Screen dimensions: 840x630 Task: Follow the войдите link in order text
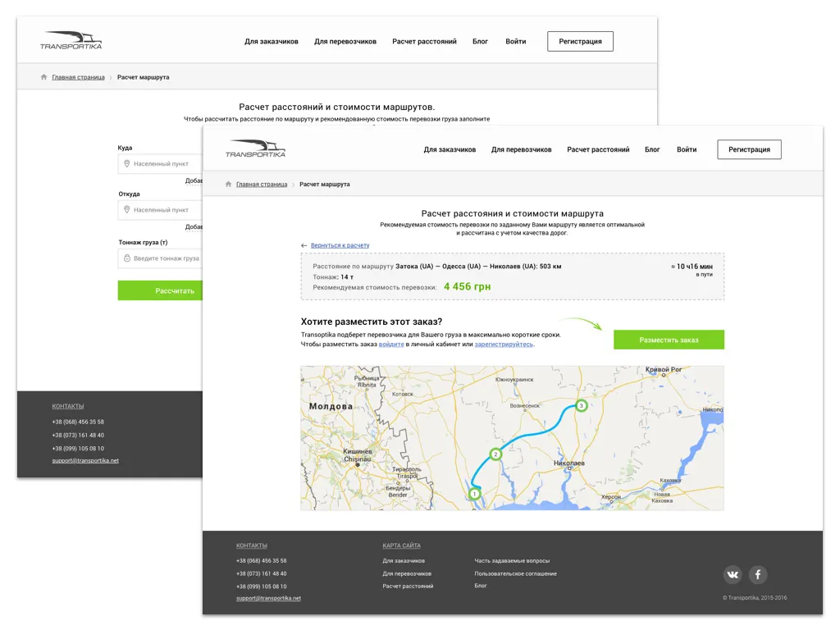[x=391, y=345]
